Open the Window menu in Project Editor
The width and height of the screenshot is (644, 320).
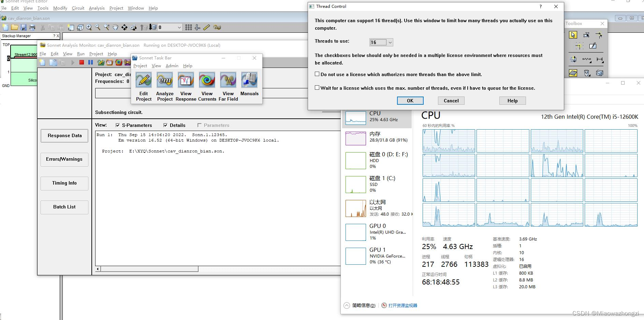pos(136,8)
